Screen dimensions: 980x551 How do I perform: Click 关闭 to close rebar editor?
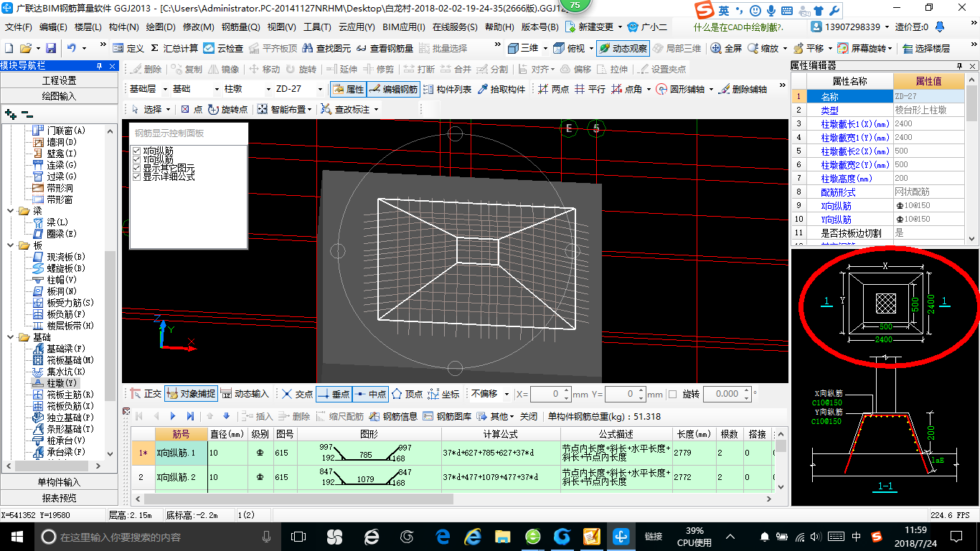529,416
